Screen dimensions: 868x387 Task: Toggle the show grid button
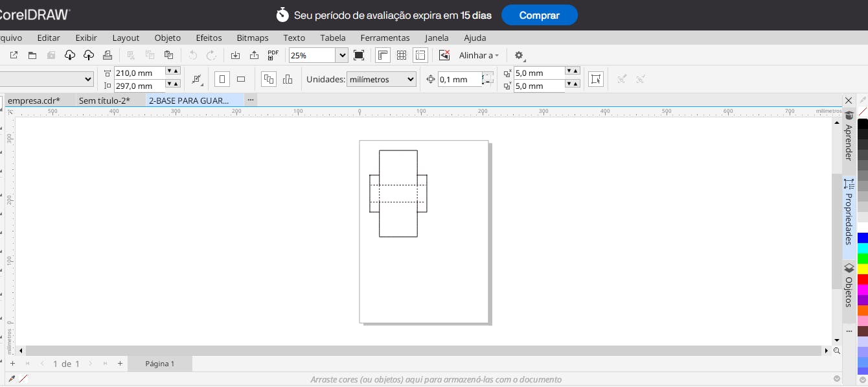pos(402,55)
